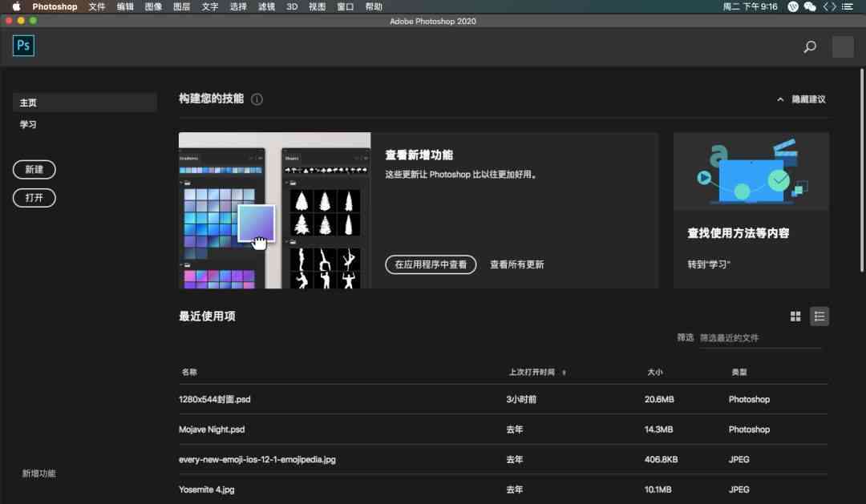Open the Apple menu
Viewport: 866px width, 504px height.
16,6
